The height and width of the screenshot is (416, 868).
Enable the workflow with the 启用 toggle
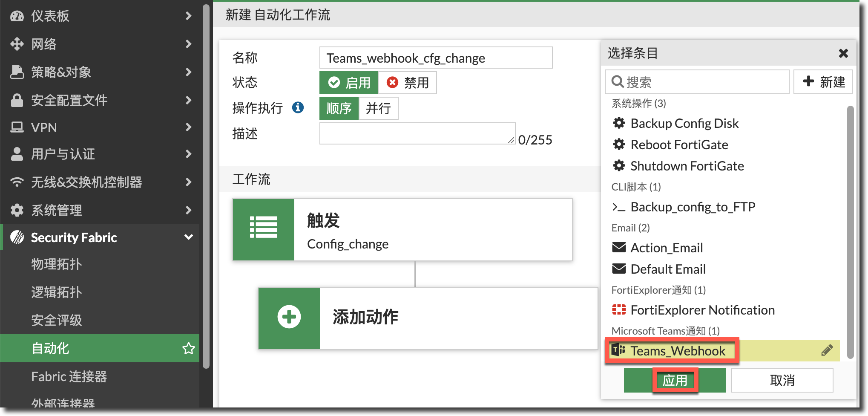point(348,82)
